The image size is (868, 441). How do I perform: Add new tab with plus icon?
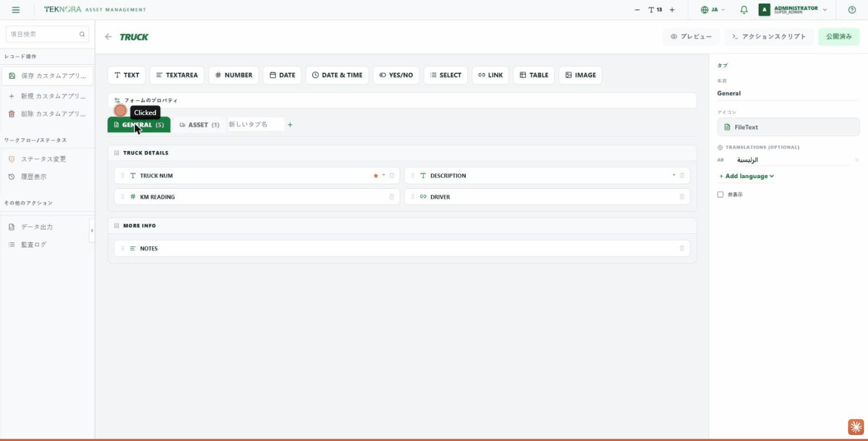pyautogui.click(x=290, y=124)
